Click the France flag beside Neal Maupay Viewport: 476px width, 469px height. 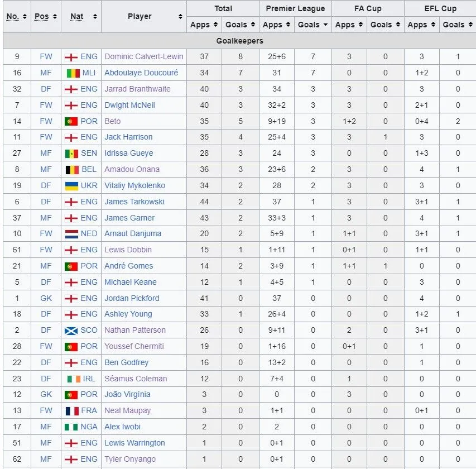tap(71, 411)
